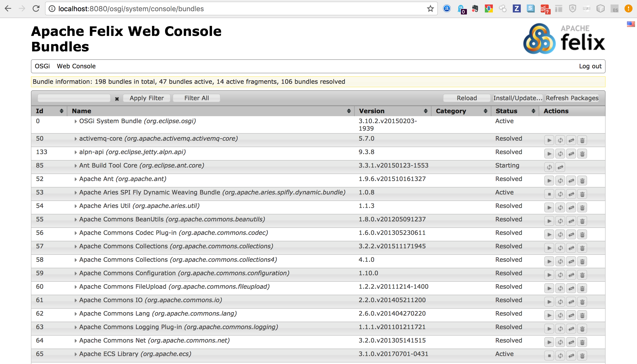Click the Log out link

click(x=590, y=66)
